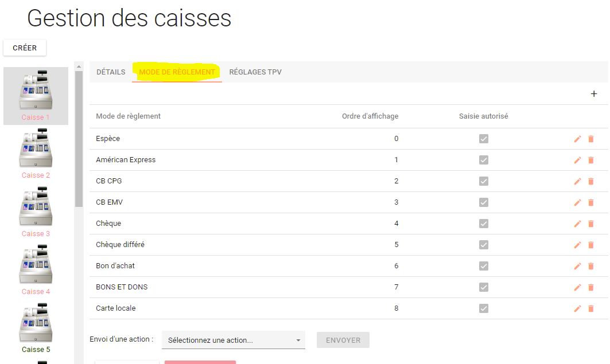Open the Sélectionnez une action dropdown
The image size is (610, 364).
[233, 340]
